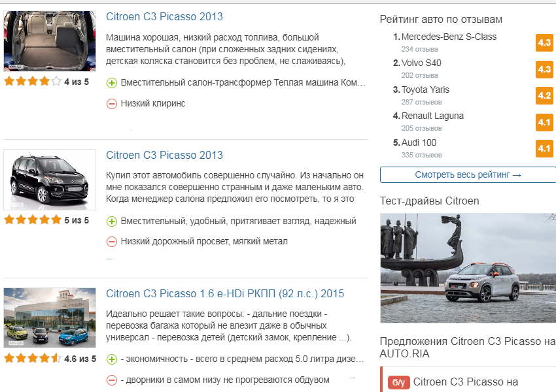Screen dimensions: 556x392
Task: Open Citroen C3 Picasso 1.6 e-HDi 2015 review
Action: [225, 293]
